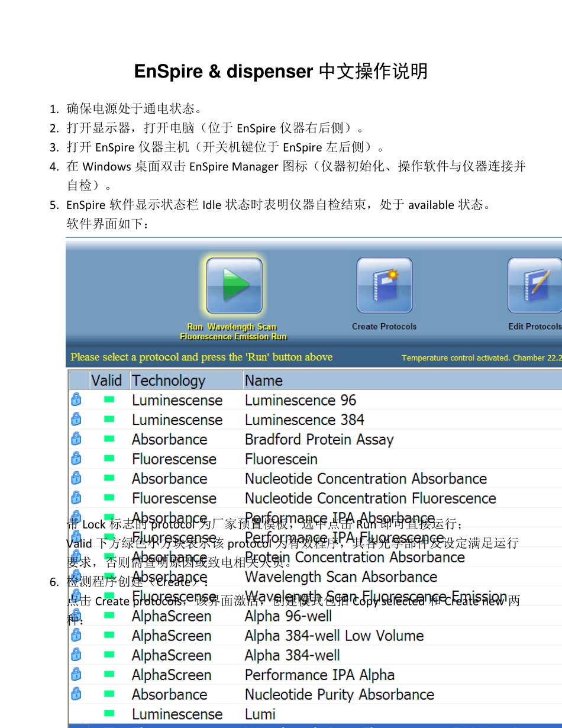Click green Valid marker for Performance IPA Alpha
Viewport: 562px width, 728px height.
click(x=109, y=674)
